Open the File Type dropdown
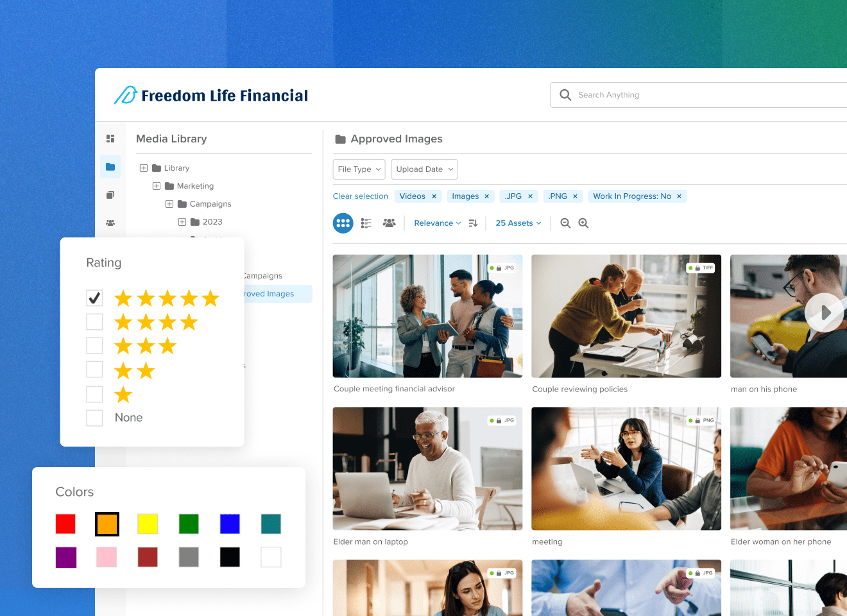The width and height of the screenshot is (847, 616). point(359,169)
